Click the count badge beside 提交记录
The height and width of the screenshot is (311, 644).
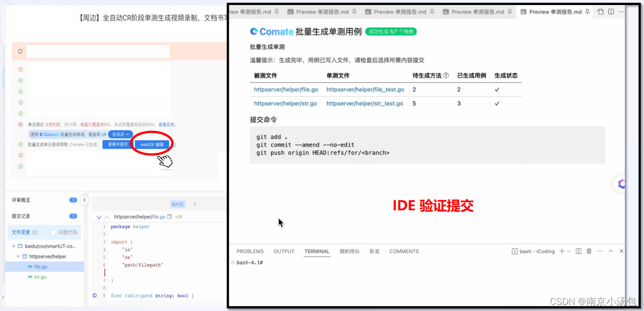(73, 216)
